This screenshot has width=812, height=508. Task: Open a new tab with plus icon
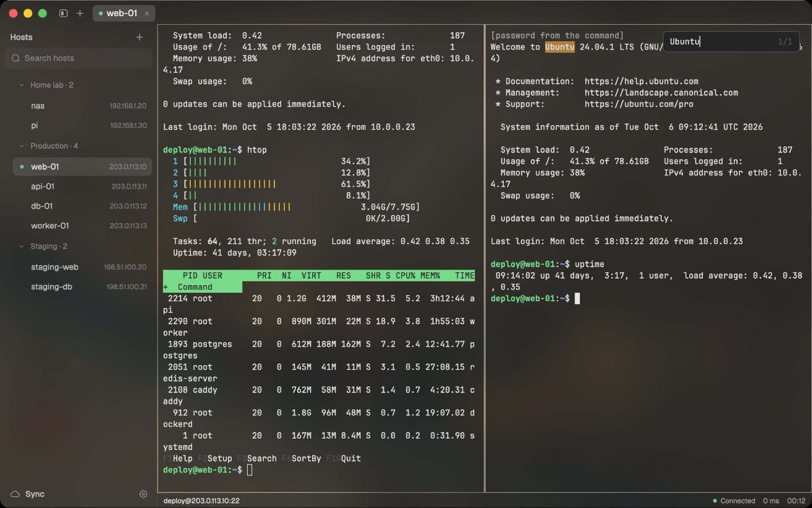[80, 13]
